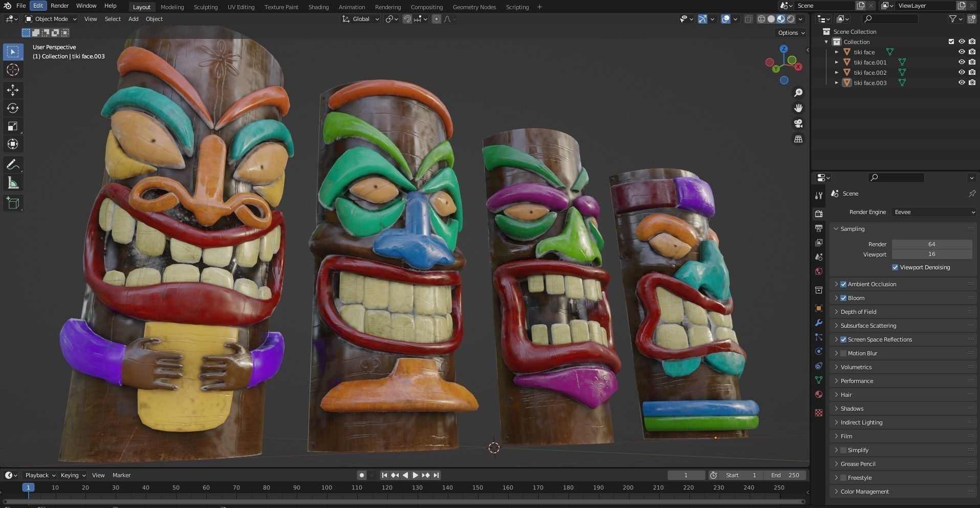
Task: Select tiki face.001 in the outliner
Action: pyautogui.click(x=869, y=62)
